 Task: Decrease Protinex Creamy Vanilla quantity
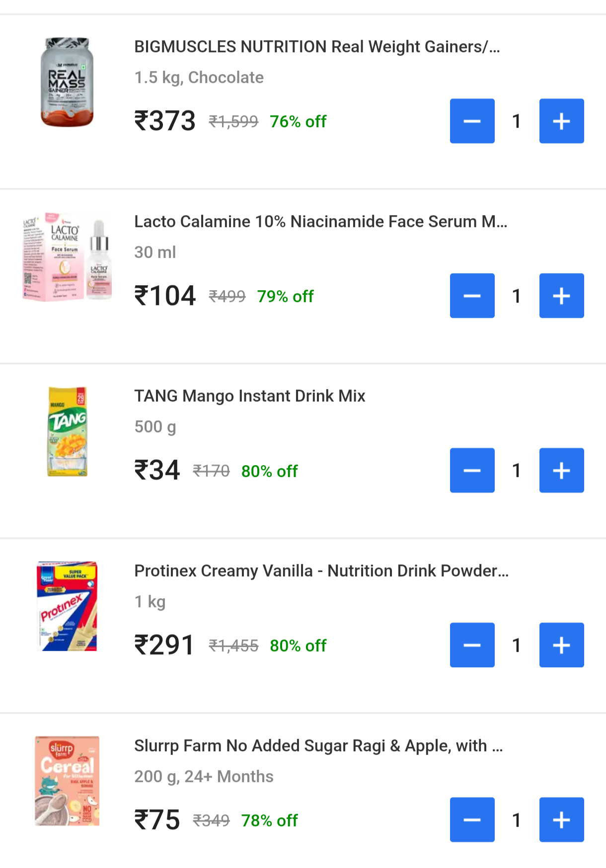(472, 645)
